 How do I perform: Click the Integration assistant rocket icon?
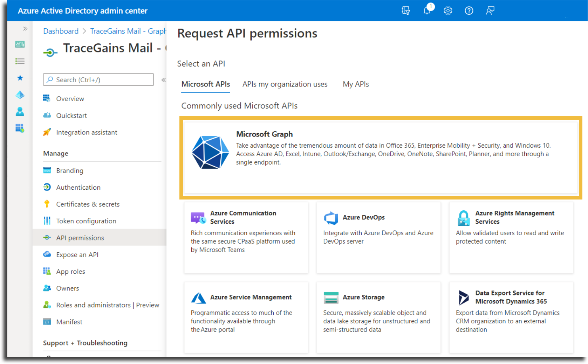click(47, 132)
